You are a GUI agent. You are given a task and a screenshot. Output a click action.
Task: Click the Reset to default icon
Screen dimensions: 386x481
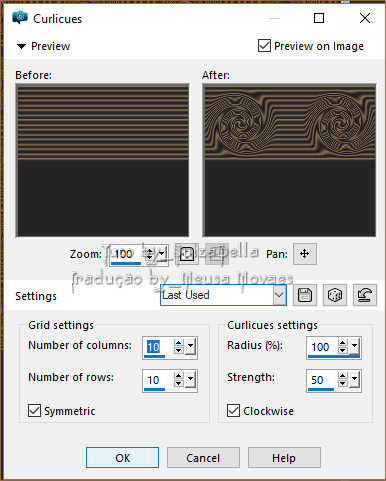point(365,295)
